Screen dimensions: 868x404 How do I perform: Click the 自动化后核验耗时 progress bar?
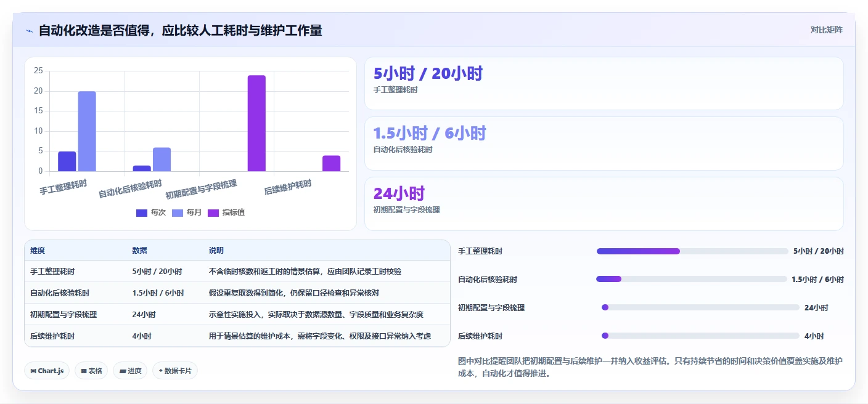click(692, 279)
